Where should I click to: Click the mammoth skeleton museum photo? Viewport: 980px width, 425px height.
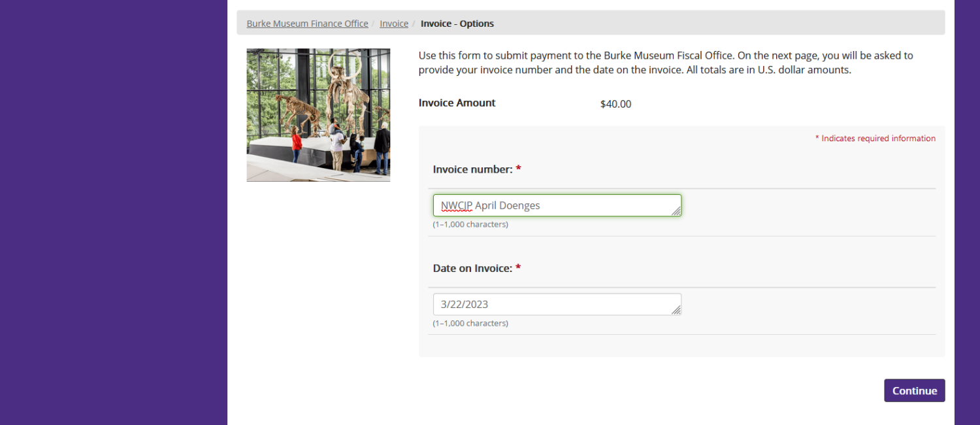[318, 115]
